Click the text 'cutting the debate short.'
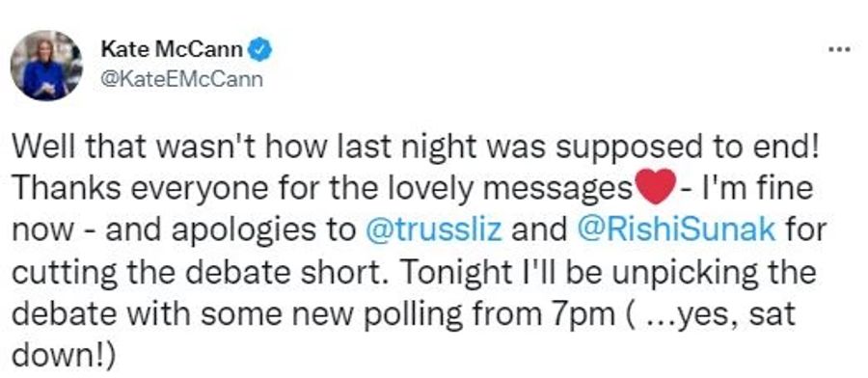 pos(197,272)
